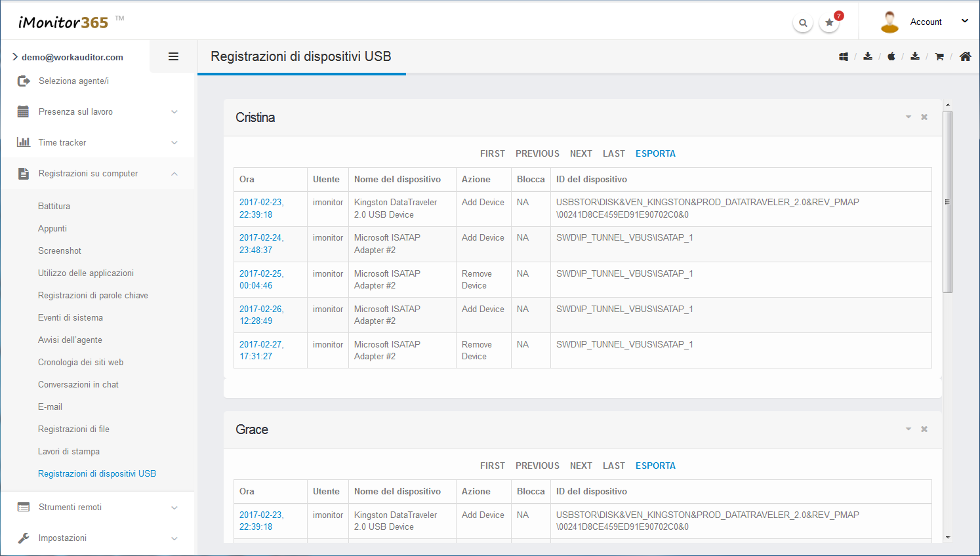Screen dimensions: 980x556
Task: Click NEXT in Cristina's table pagination
Action: click(x=581, y=154)
